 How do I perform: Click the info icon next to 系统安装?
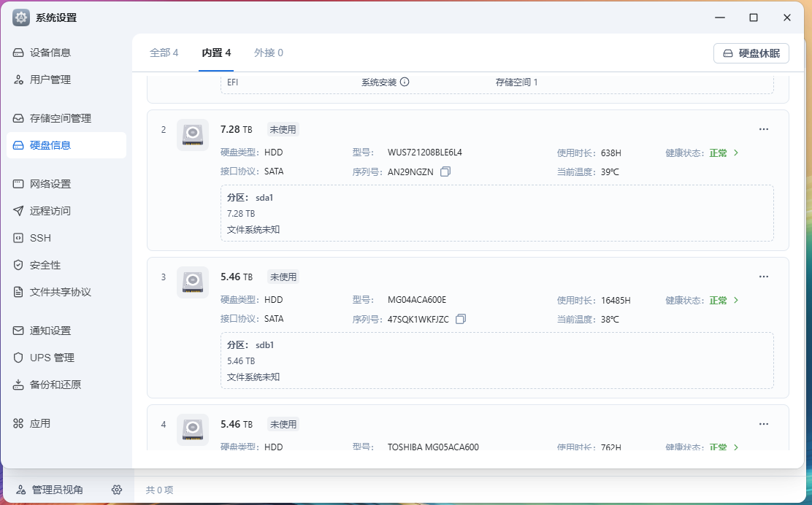click(405, 82)
